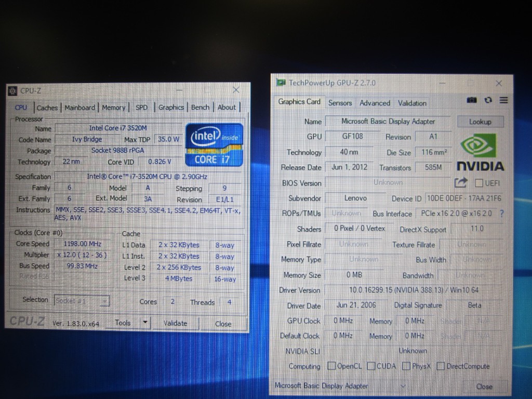Click the CPU Specification field
The height and width of the screenshot is (399, 532).
[x=148, y=177]
